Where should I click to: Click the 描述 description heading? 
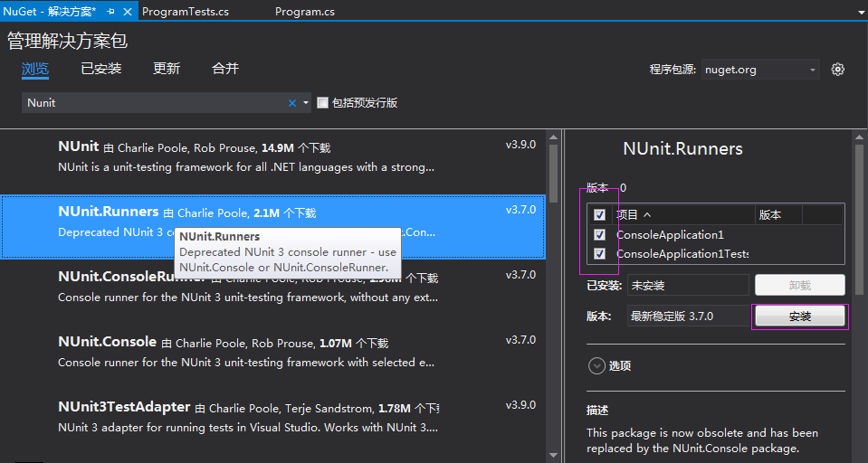(x=597, y=411)
